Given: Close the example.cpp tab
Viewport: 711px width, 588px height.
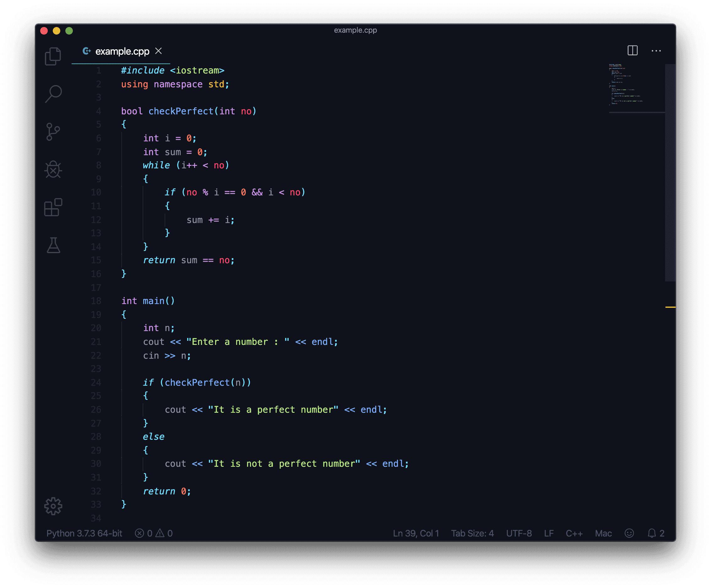Looking at the screenshot, I should 159,51.
